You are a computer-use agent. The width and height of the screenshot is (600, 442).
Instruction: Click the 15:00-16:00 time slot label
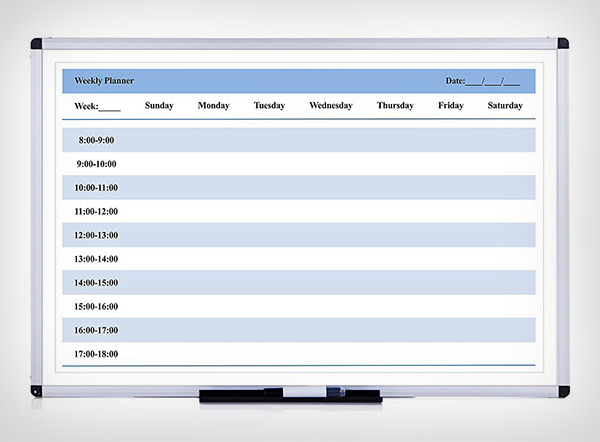pos(96,307)
